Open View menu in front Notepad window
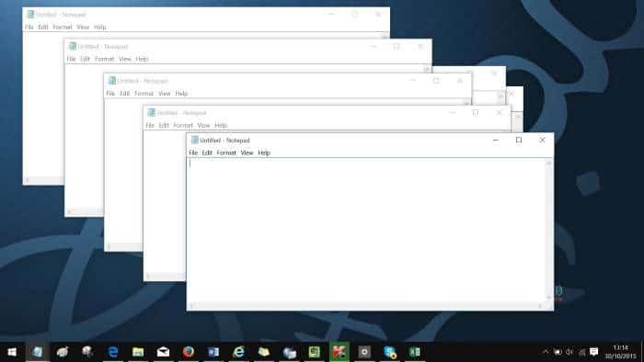The height and width of the screenshot is (362, 644). 247,153
